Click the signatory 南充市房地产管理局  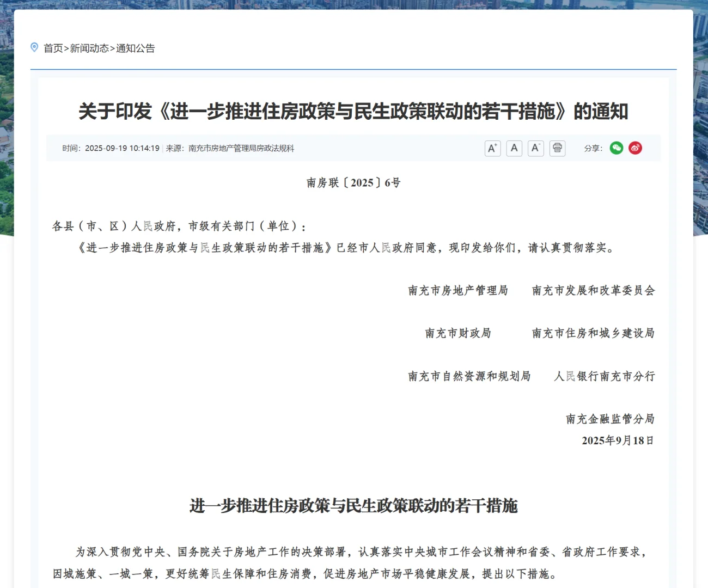tap(458, 291)
